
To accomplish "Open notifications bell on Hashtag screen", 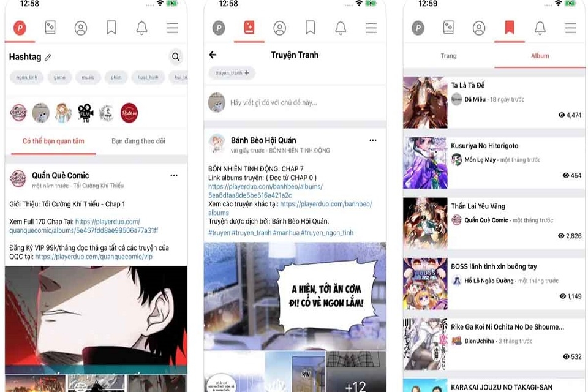I will [x=141, y=28].
